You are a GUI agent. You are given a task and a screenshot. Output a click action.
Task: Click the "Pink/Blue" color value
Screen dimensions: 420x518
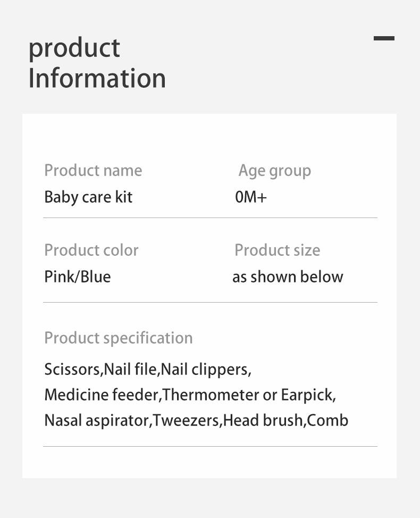point(78,277)
